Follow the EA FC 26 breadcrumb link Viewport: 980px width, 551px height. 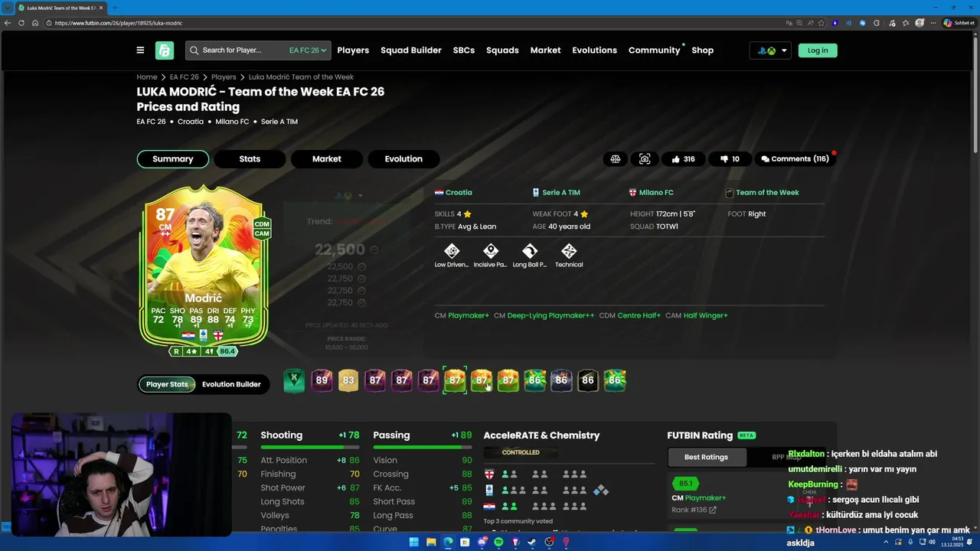pyautogui.click(x=185, y=77)
